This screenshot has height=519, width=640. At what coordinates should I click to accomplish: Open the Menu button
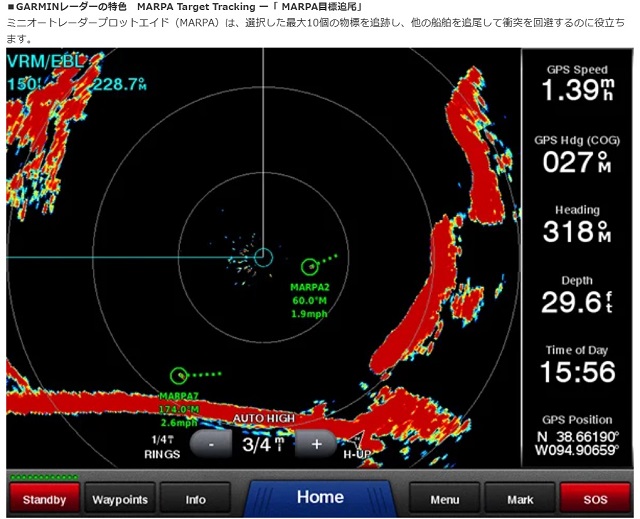coord(445,498)
